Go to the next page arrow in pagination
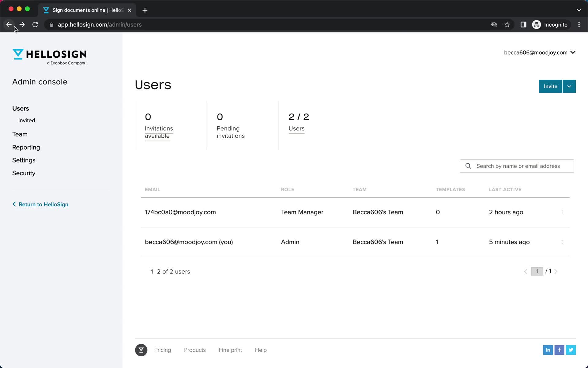The image size is (588, 368). (x=556, y=271)
